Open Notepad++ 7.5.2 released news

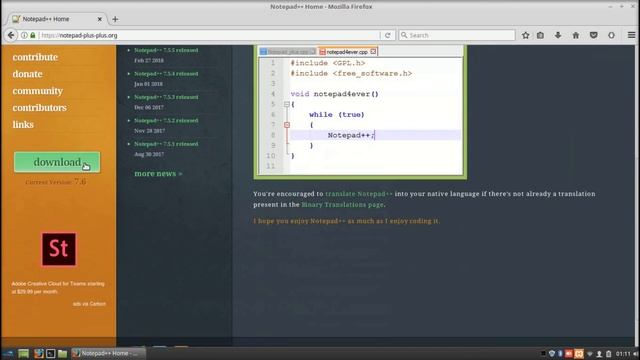pos(166,121)
